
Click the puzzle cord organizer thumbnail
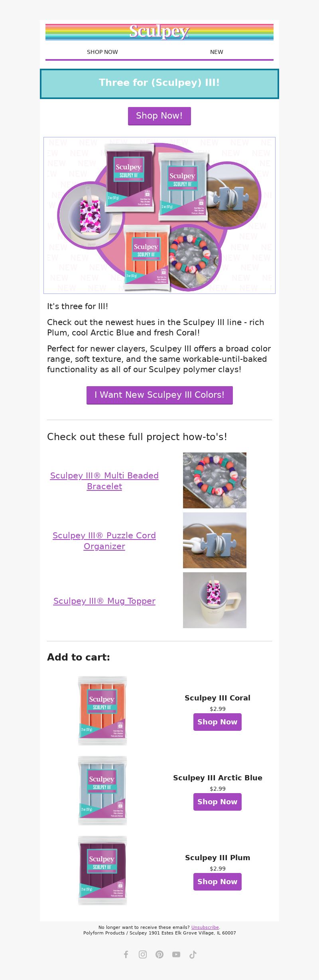(215, 540)
